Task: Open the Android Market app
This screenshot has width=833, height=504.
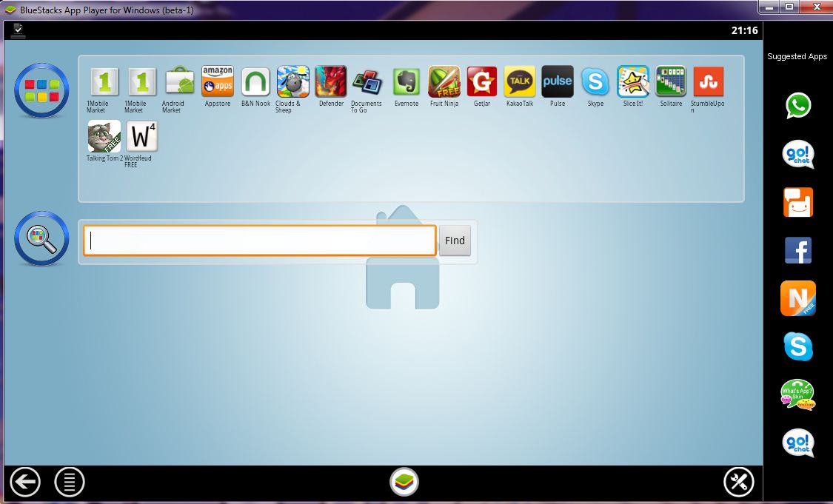Action: coord(180,82)
